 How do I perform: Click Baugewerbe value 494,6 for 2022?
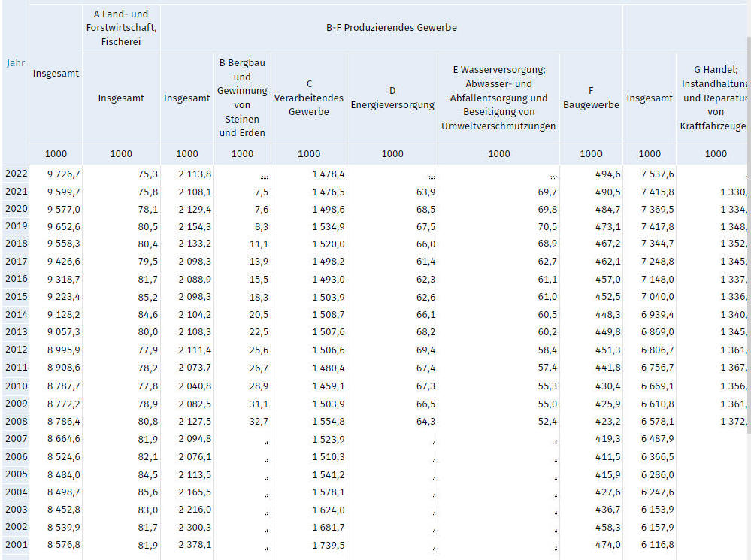point(608,174)
